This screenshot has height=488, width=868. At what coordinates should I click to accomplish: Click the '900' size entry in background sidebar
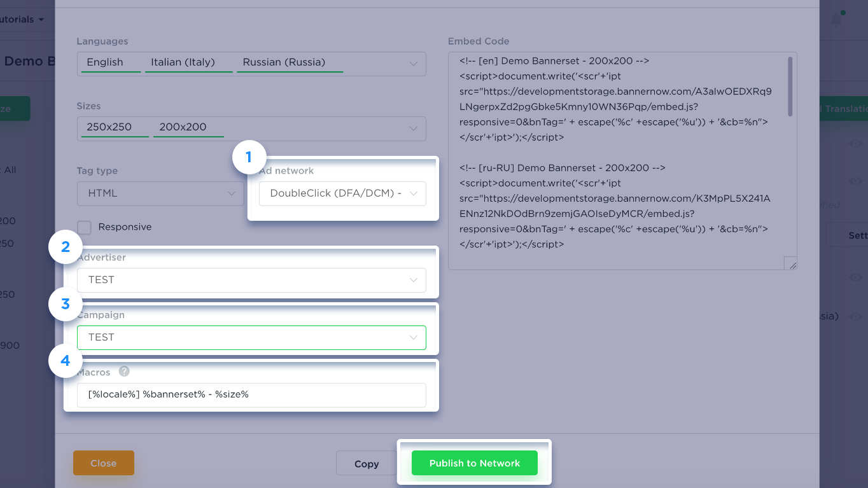10,345
